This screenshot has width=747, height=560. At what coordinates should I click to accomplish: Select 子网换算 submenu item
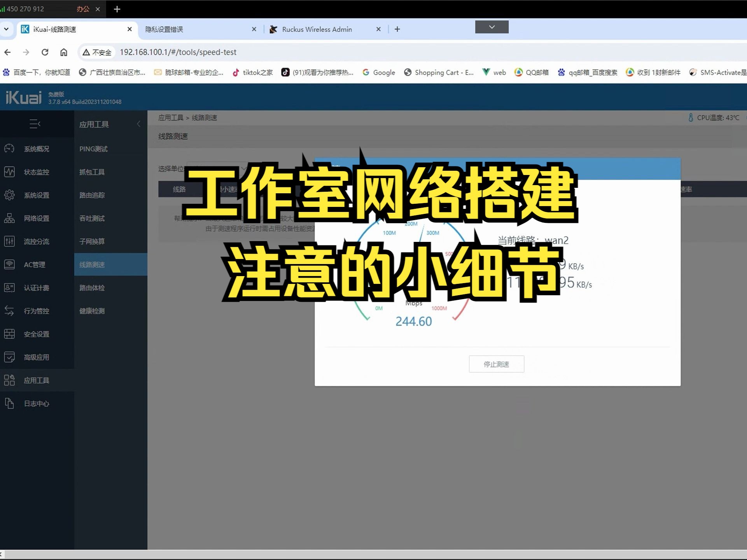111,241
